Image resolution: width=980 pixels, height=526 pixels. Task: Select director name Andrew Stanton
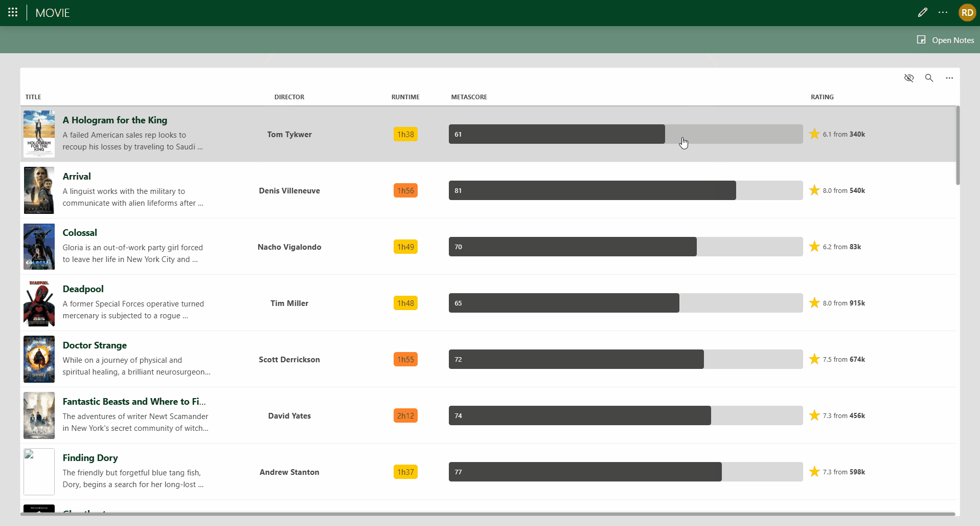coord(289,472)
